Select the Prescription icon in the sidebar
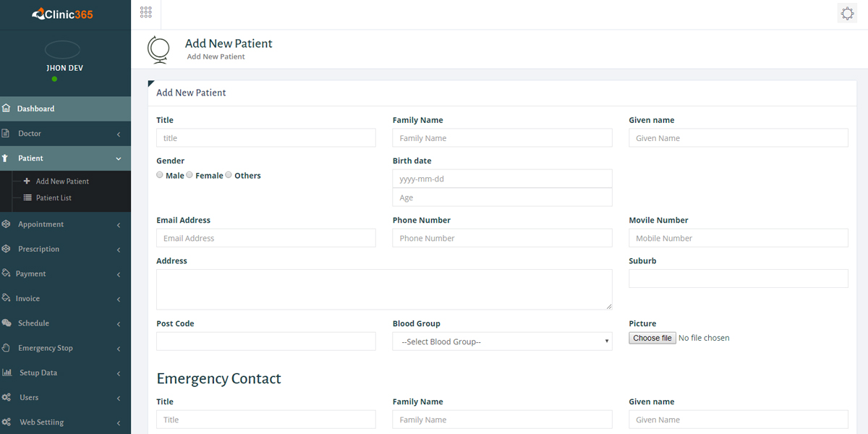Screen dimensions: 868x434 pyautogui.click(x=8, y=249)
